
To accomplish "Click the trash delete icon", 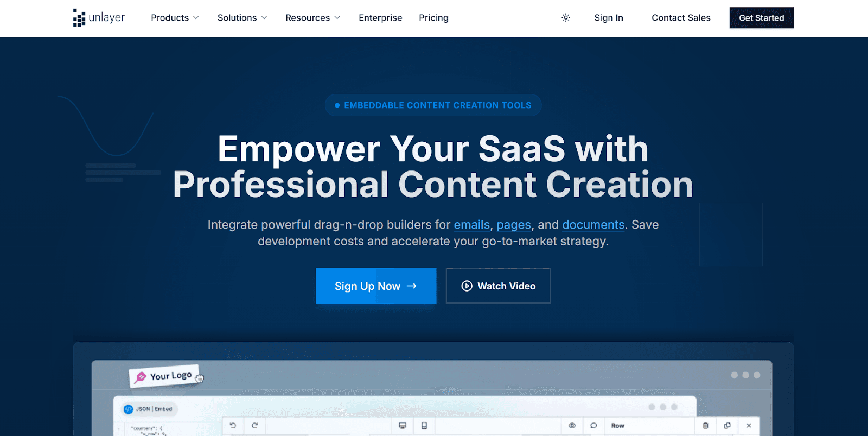I will point(706,426).
